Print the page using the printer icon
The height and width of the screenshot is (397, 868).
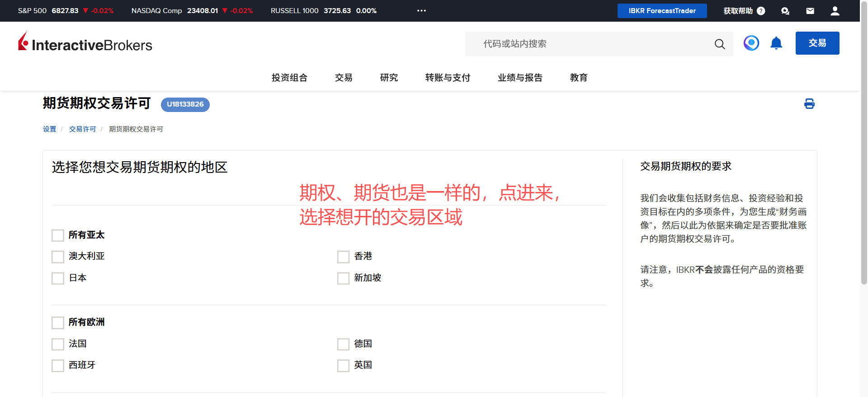[x=809, y=104]
